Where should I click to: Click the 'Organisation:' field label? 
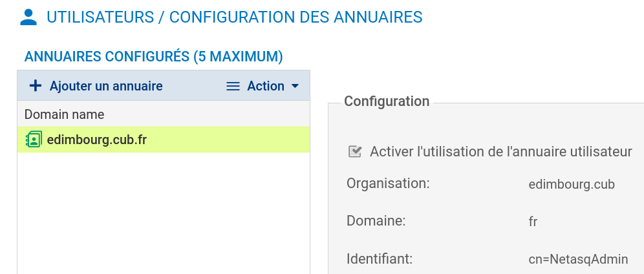point(388,184)
